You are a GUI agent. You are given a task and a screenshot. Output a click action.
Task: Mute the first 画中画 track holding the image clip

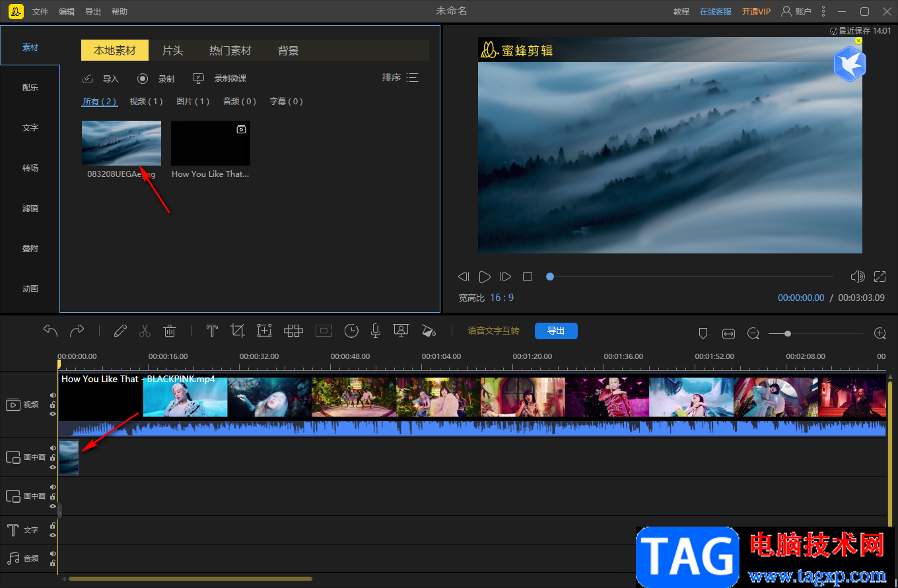click(53, 448)
